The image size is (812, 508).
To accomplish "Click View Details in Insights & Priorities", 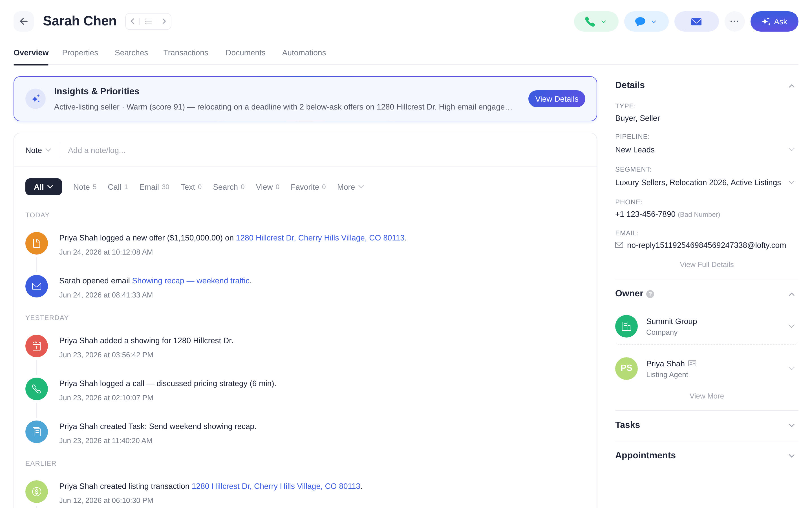I will tap(557, 99).
